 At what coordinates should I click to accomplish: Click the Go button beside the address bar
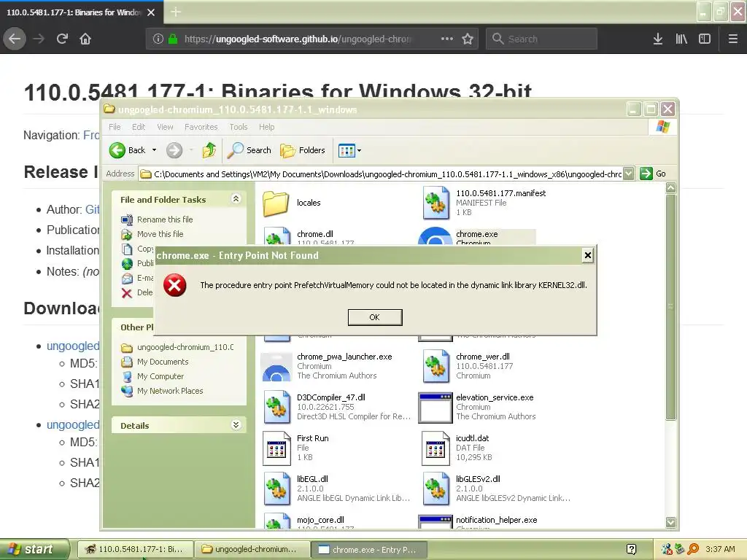[653, 174]
